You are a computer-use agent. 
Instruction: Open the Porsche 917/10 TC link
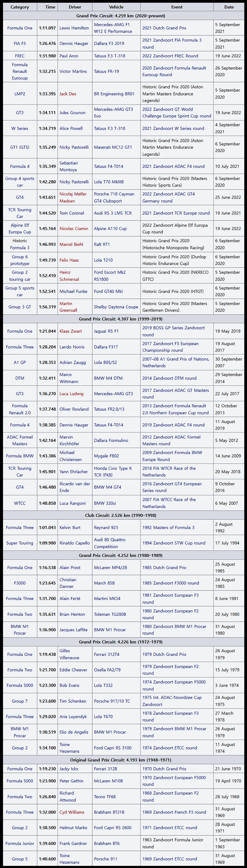tap(112, 701)
